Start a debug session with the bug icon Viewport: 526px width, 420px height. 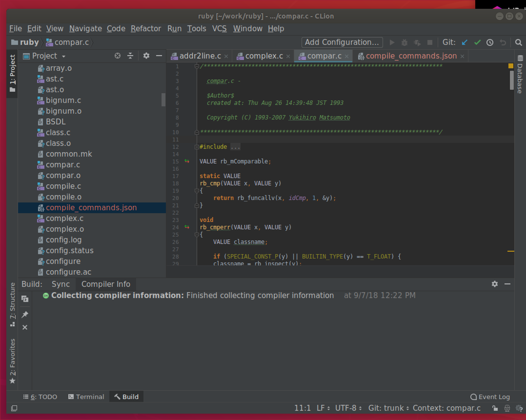[x=405, y=42]
